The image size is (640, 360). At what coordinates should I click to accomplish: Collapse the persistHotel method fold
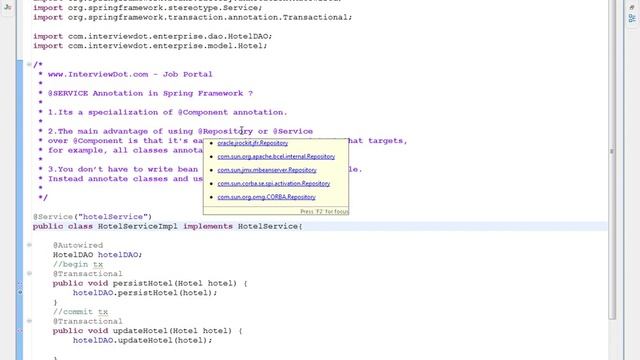tap(29, 273)
